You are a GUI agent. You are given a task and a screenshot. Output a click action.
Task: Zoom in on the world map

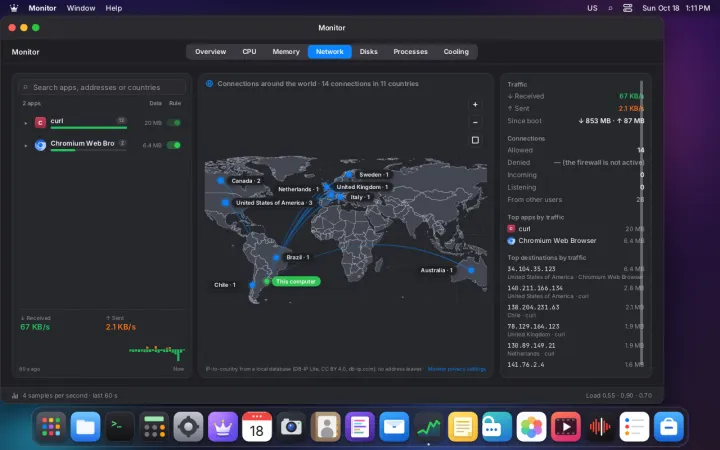click(475, 105)
